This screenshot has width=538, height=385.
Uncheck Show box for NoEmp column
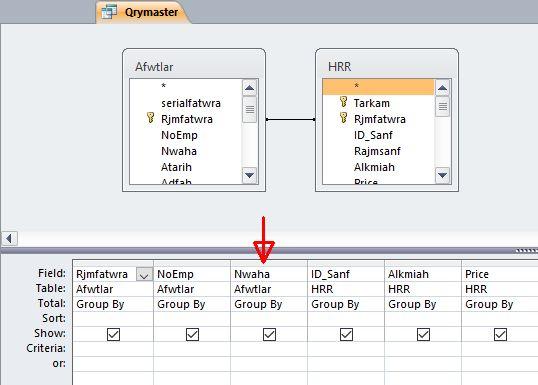pyautogui.click(x=192, y=334)
